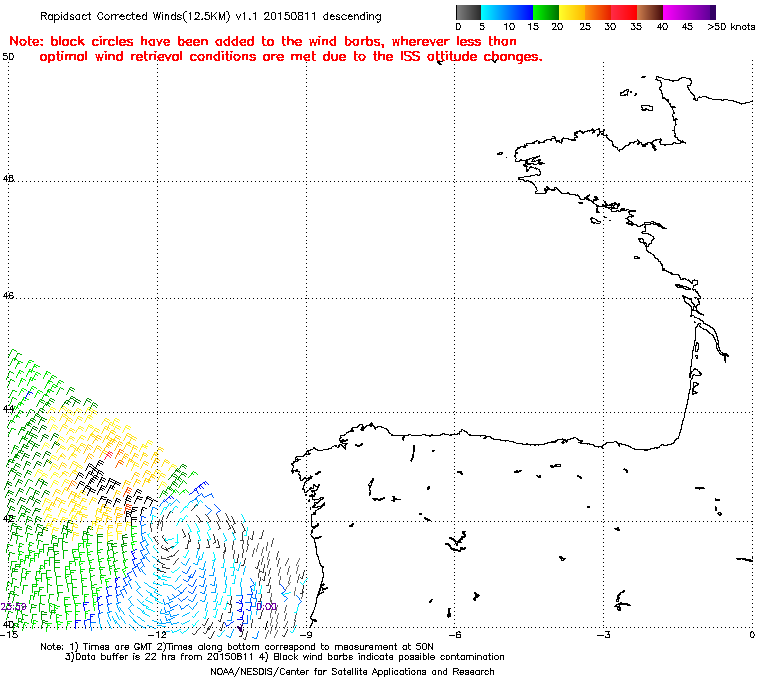Click the longitude axis label '-12'
Screen dimensions: 760x688
[158, 635]
